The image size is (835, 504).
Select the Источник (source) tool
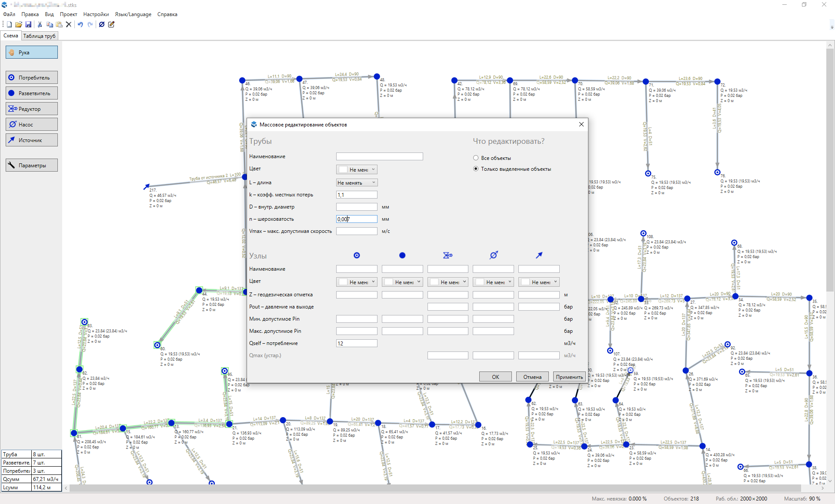tap(32, 140)
